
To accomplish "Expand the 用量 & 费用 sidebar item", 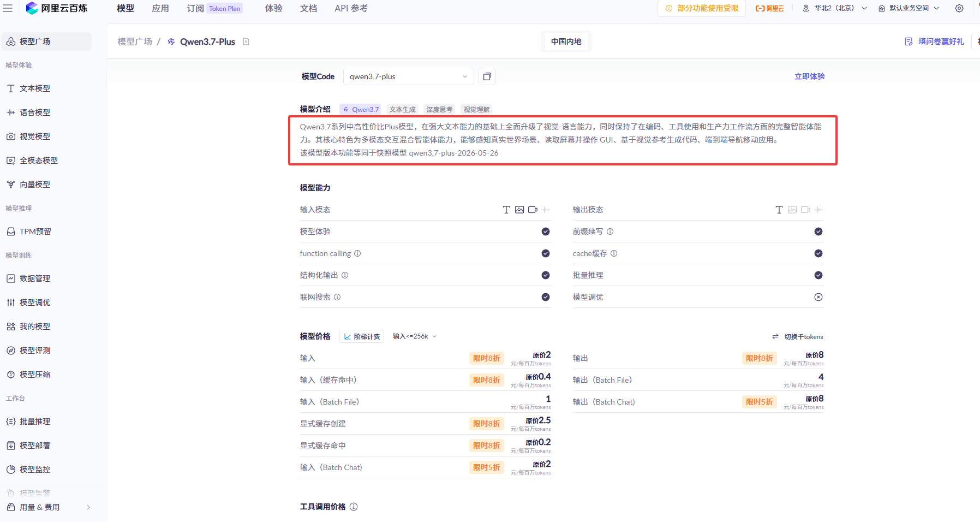I will point(49,507).
